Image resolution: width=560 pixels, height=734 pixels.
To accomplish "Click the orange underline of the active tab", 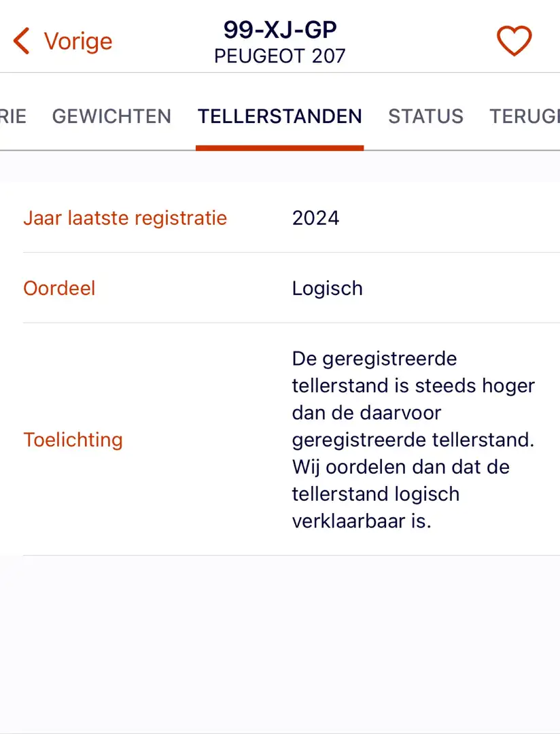I will [279, 148].
